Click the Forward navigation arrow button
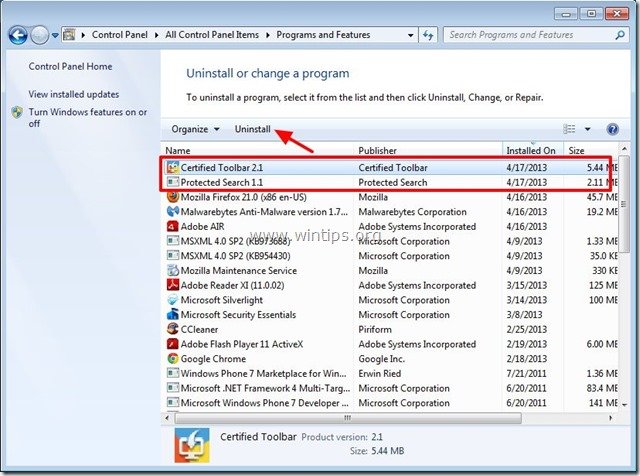The image size is (640, 476). click(x=39, y=35)
